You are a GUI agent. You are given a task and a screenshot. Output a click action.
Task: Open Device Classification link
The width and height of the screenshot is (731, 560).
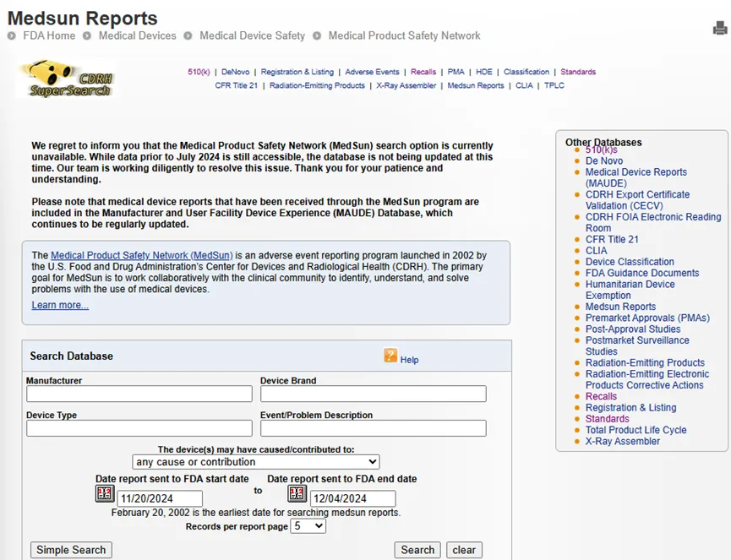[x=630, y=262]
